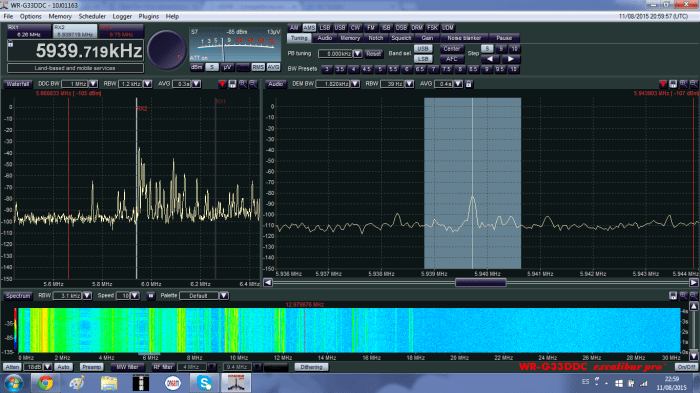This screenshot has width=700, height=393.
Task: Open the Scheduler menu
Action: click(x=92, y=17)
